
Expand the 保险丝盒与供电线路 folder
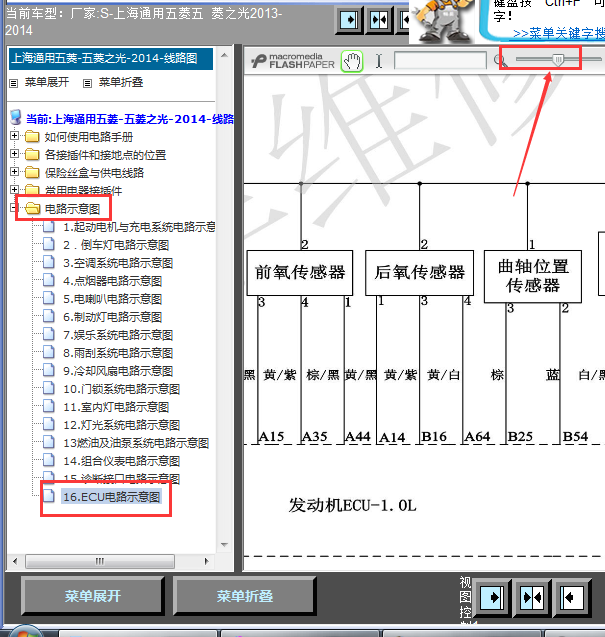pyautogui.click(x=14, y=171)
